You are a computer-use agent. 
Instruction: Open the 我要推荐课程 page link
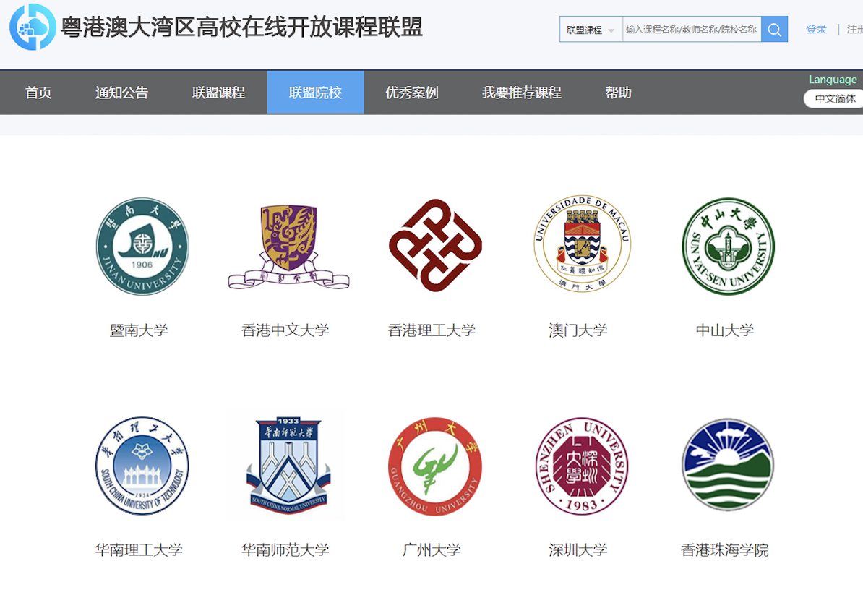pyautogui.click(x=521, y=93)
